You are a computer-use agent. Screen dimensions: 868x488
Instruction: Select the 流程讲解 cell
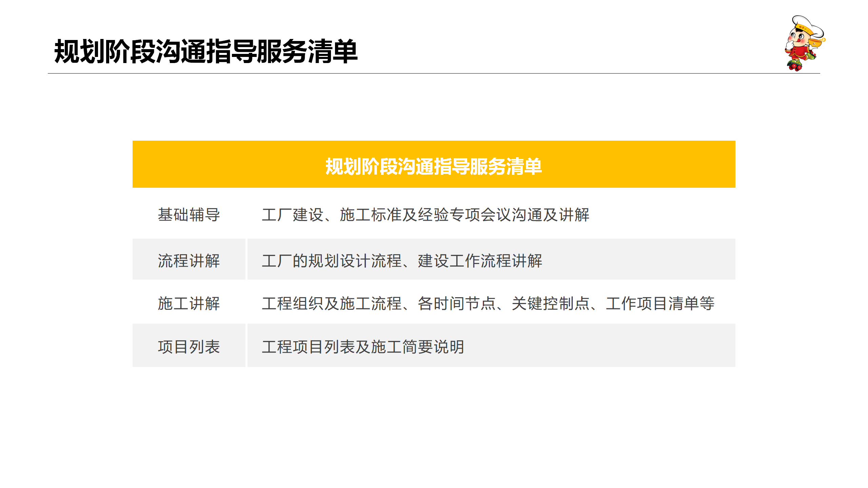pyautogui.click(x=189, y=259)
